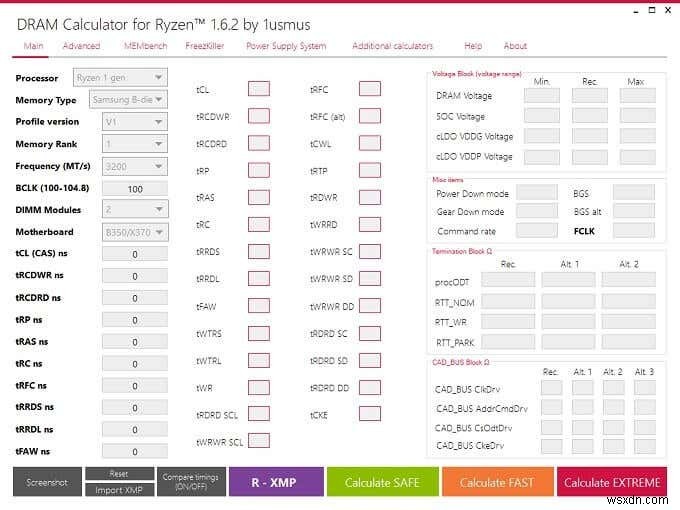680x510 pixels.
Task: Click the tRRDS ns input field
Action: [x=135, y=408]
